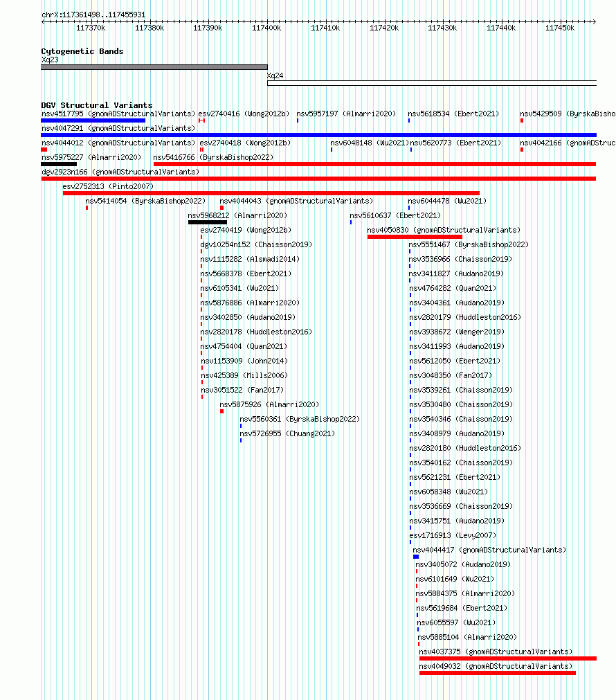
Task: Select nsv2820178 (Huddleston2016) label
Action: [256, 332]
